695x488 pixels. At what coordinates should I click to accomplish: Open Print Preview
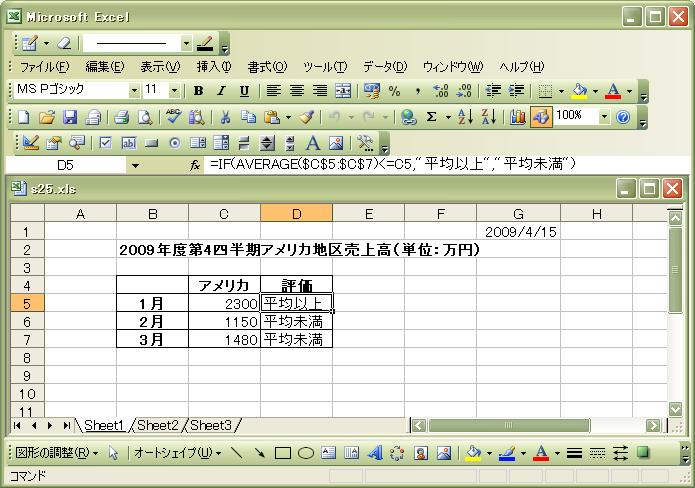pyautogui.click(x=144, y=117)
